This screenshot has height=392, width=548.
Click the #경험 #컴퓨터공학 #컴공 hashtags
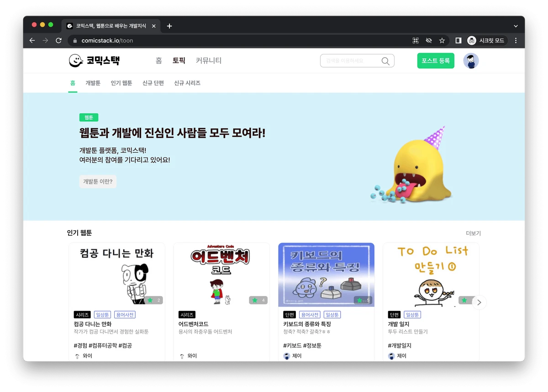tap(103, 345)
